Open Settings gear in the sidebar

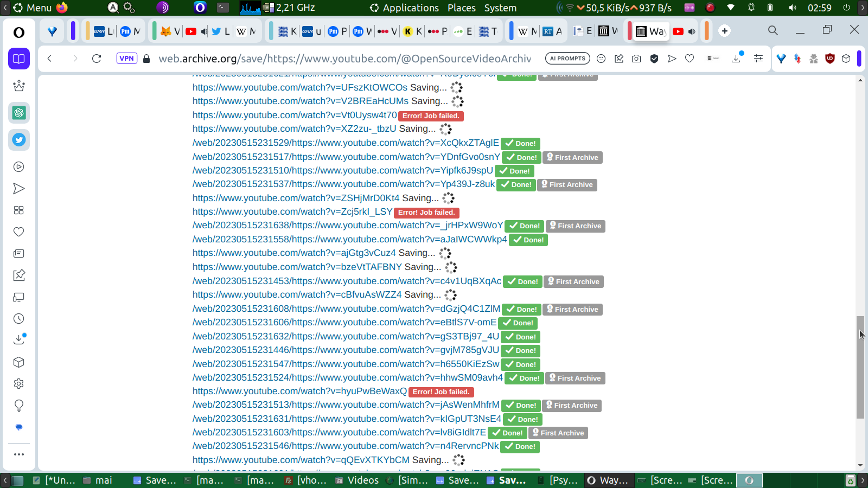[x=19, y=384]
